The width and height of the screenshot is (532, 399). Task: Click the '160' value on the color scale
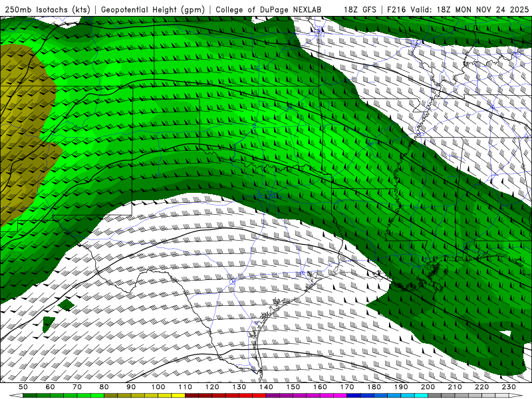[x=320, y=387]
